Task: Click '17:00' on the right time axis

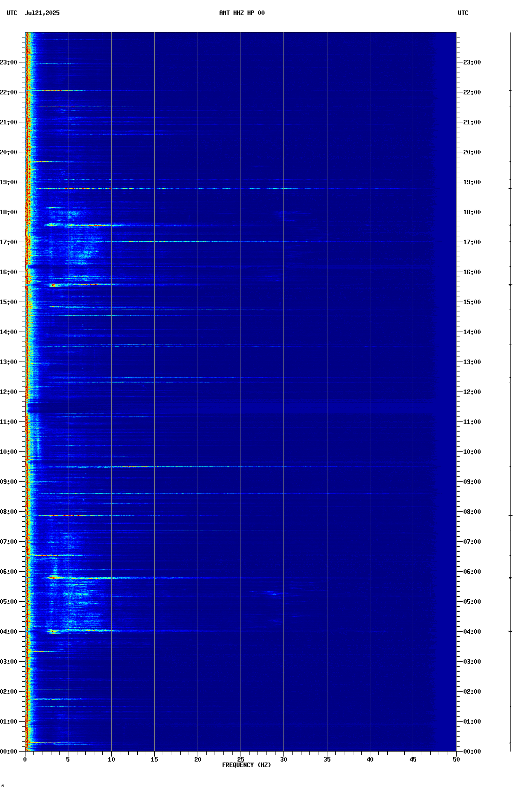Action: [x=472, y=242]
